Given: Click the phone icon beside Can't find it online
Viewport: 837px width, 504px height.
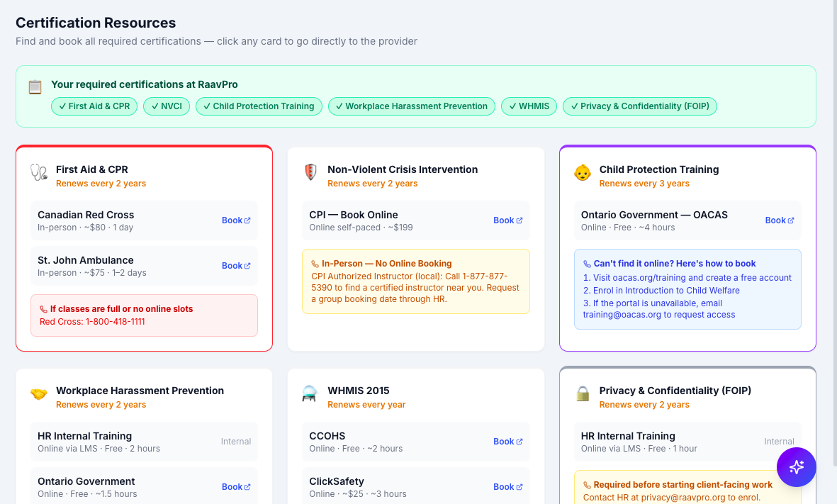Looking at the screenshot, I should point(588,264).
